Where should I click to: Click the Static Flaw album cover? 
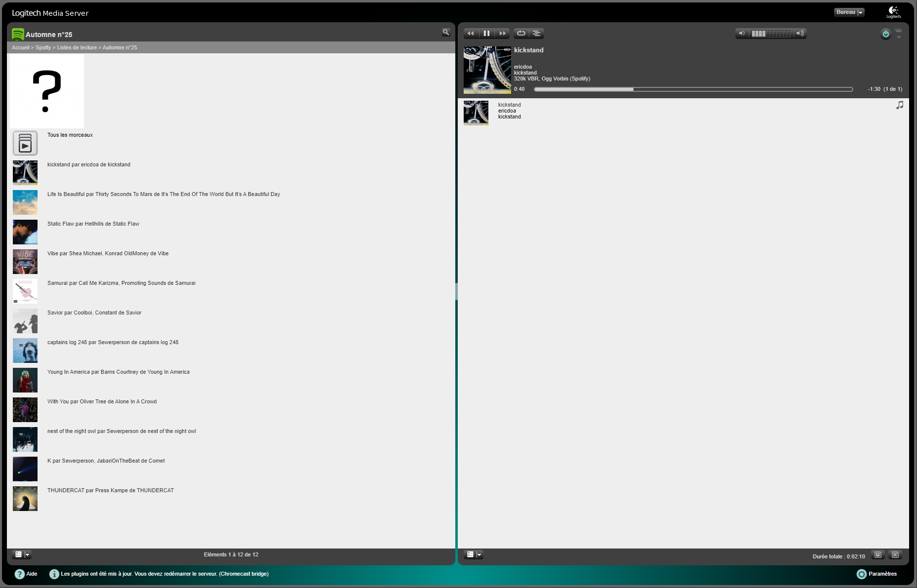point(25,232)
